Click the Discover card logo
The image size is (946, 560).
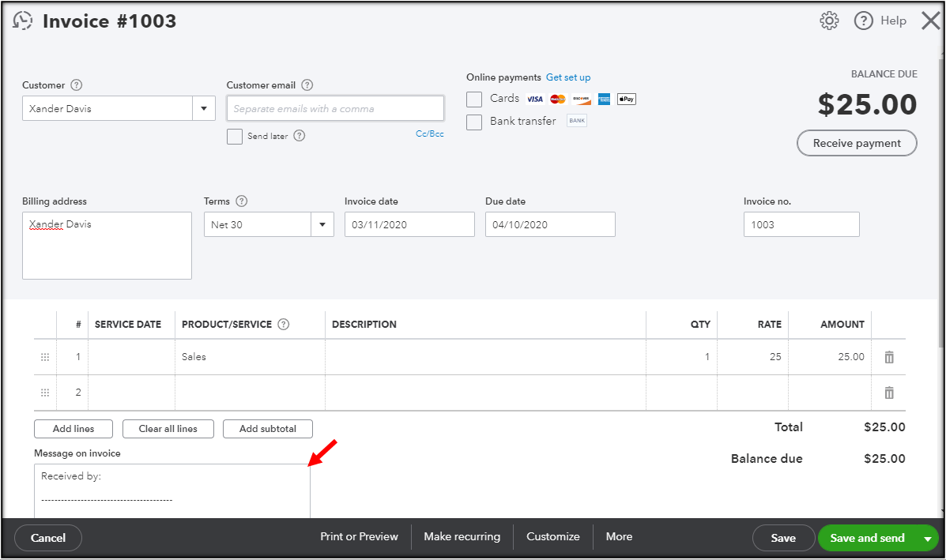point(581,99)
